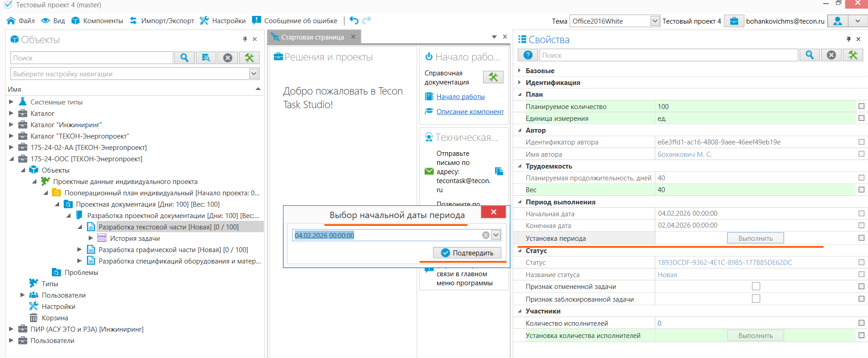Switch to Стартовая страница tab
This screenshot has height=358, width=868.
312,37
